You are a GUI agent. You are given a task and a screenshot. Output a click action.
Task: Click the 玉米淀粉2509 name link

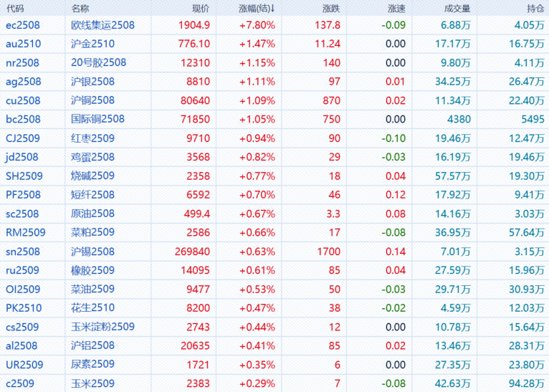tap(103, 327)
